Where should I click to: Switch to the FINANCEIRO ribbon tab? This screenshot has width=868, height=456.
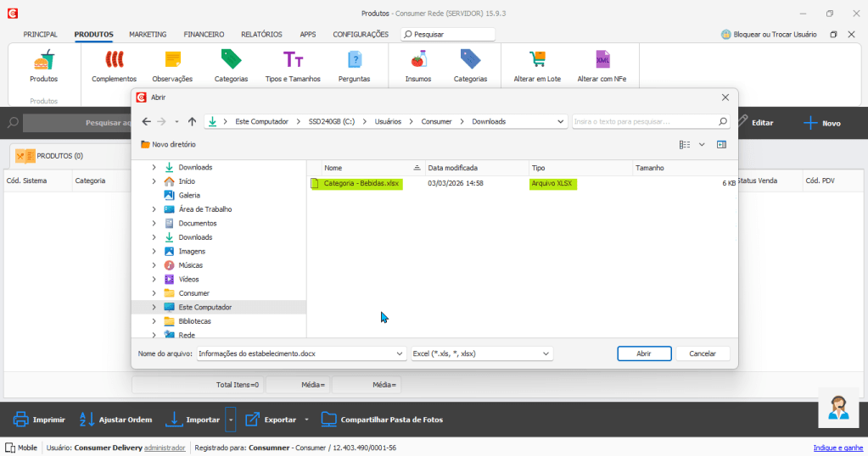(204, 35)
